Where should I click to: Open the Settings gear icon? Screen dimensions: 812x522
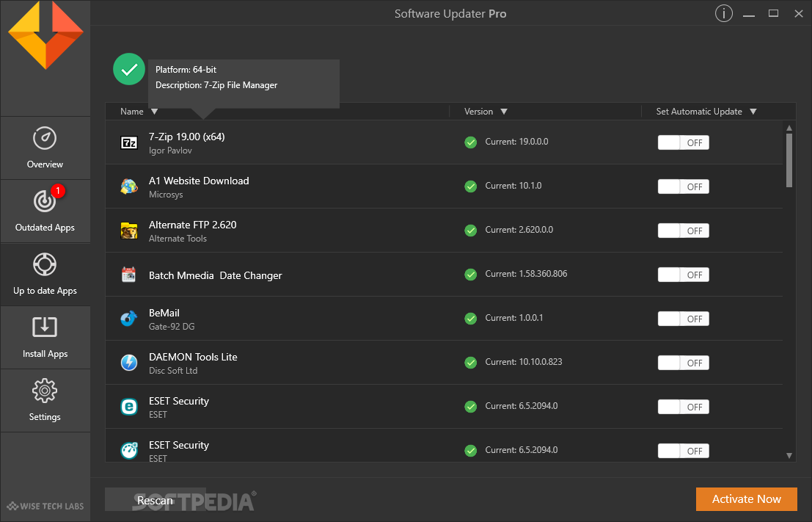point(45,391)
